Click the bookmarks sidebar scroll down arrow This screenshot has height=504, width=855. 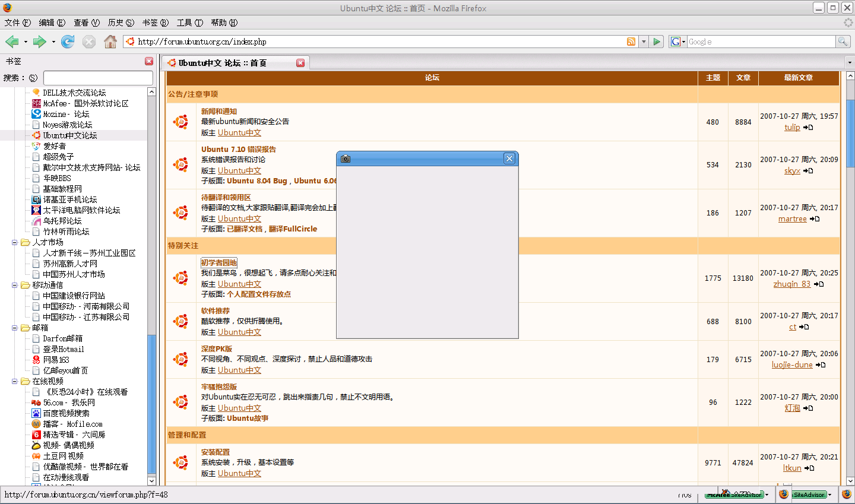151,481
